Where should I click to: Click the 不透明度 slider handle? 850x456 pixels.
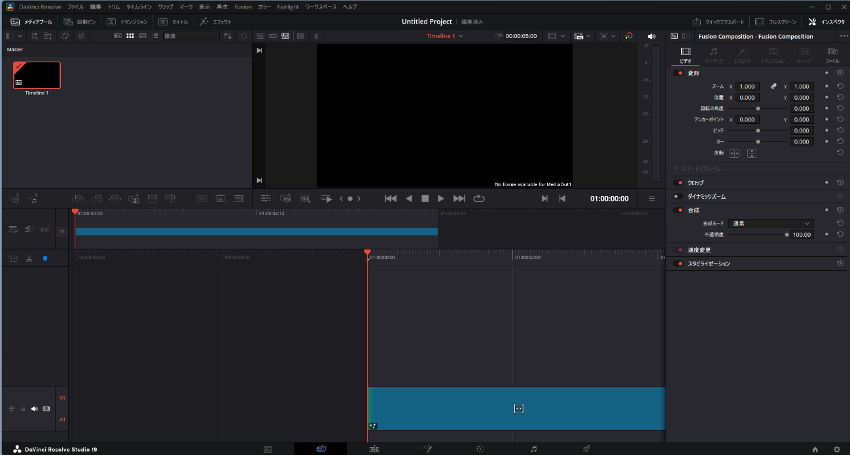pos(786,234)
